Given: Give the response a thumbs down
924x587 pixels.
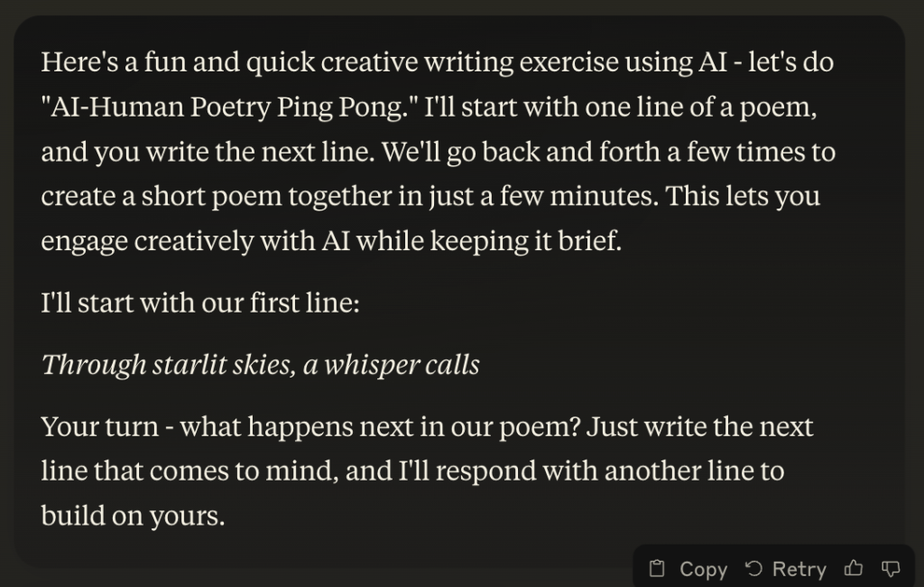Looking at the screenshot, I should coord(891,569).
